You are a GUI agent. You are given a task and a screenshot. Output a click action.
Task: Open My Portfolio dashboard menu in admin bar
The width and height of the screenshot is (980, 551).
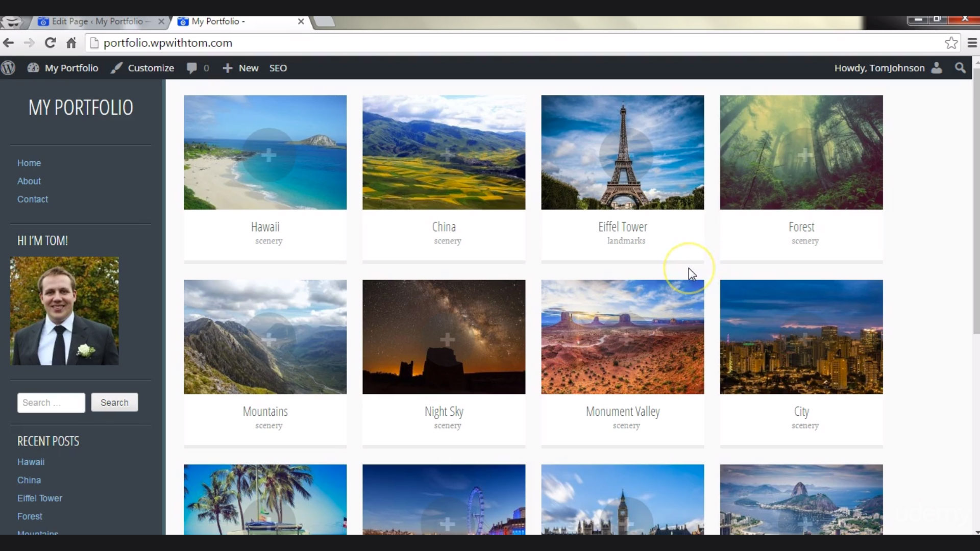point(63,68)
